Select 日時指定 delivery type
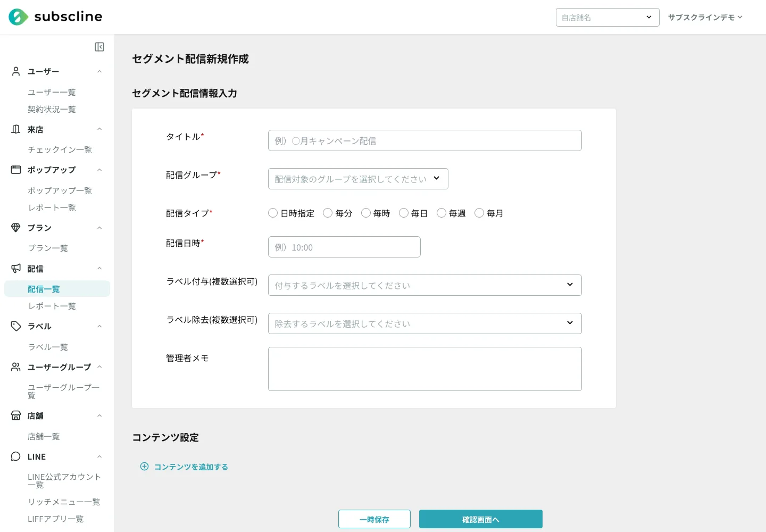Image resolution: width=766 pixels, height=532 pixels. (273, 213)
